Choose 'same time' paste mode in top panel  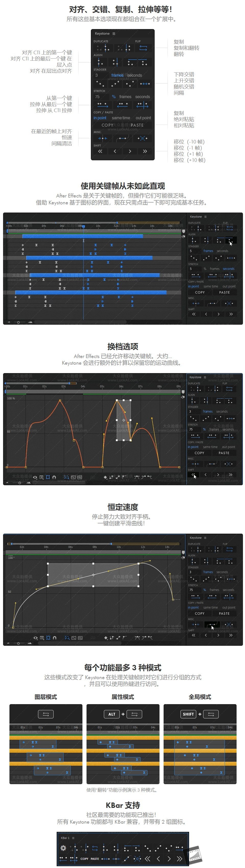(x=121, y=118)
